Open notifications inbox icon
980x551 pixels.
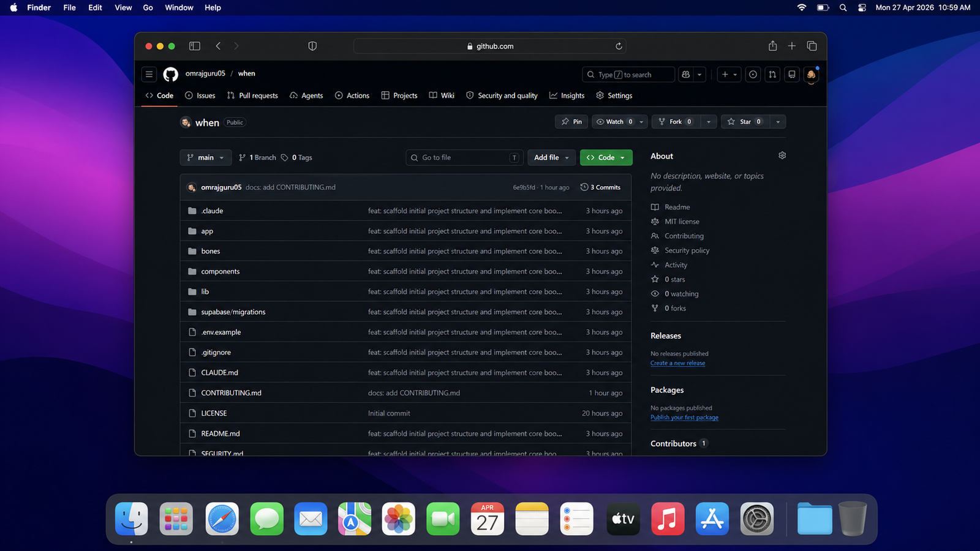click(x=792, y=74)
